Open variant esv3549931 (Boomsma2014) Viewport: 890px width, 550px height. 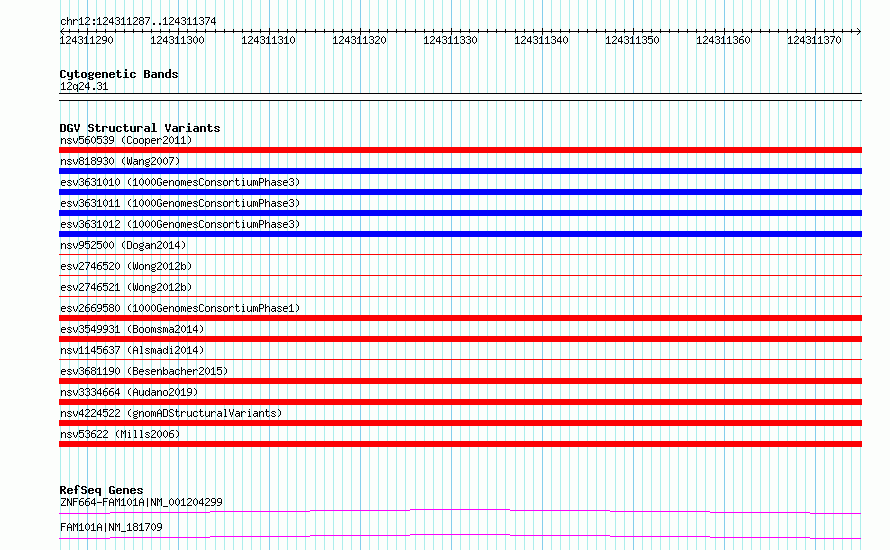[x=132, y=329]
